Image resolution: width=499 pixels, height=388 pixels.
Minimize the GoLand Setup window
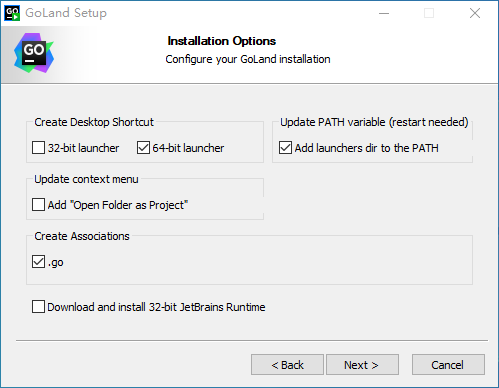[384, 13]
